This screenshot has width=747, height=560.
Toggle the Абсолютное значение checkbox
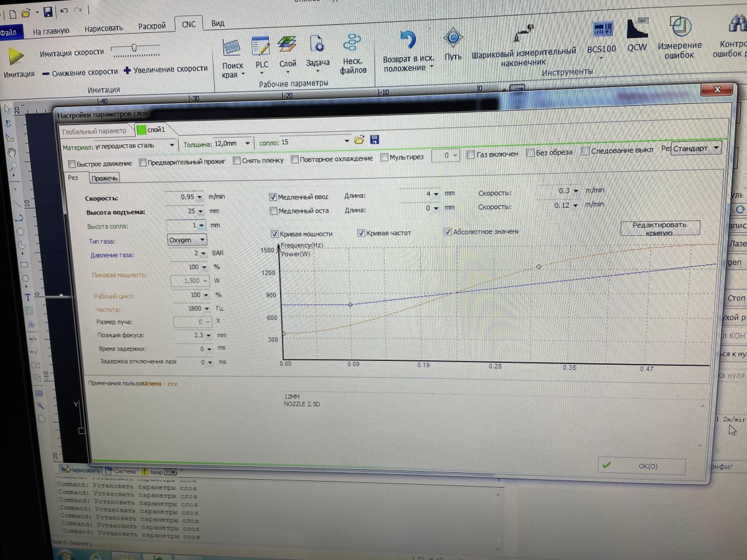tap(448, 231)
